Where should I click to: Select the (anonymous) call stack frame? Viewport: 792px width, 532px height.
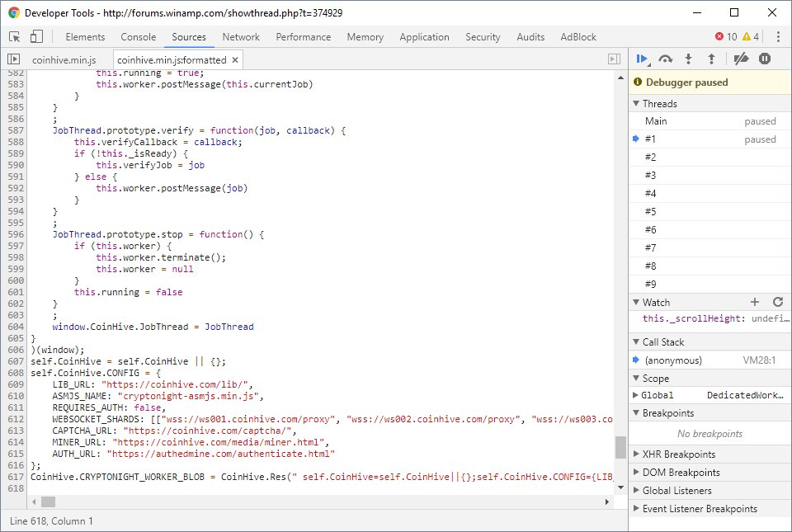click(709, 360)
